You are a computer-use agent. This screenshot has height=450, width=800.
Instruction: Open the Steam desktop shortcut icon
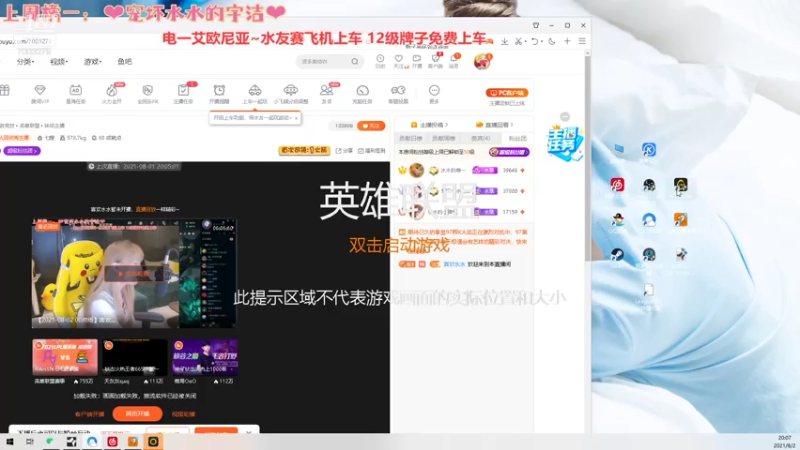click(x=617, y=255)
